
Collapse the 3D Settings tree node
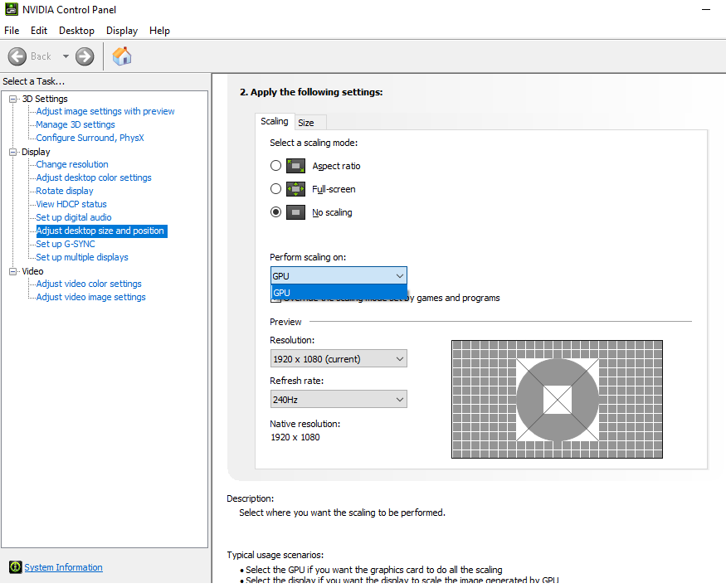tap(13, 100)
